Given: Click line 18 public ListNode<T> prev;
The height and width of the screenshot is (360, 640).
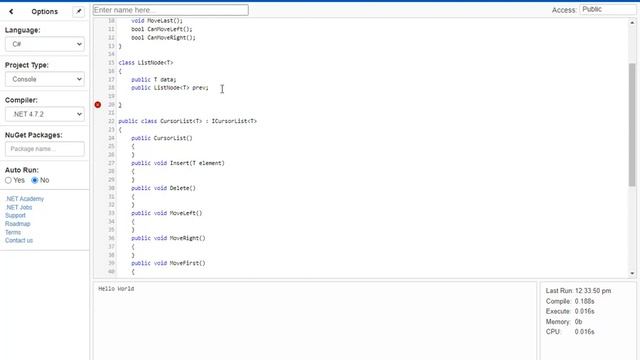Looking at the screenshot, I should coord(170,88).
